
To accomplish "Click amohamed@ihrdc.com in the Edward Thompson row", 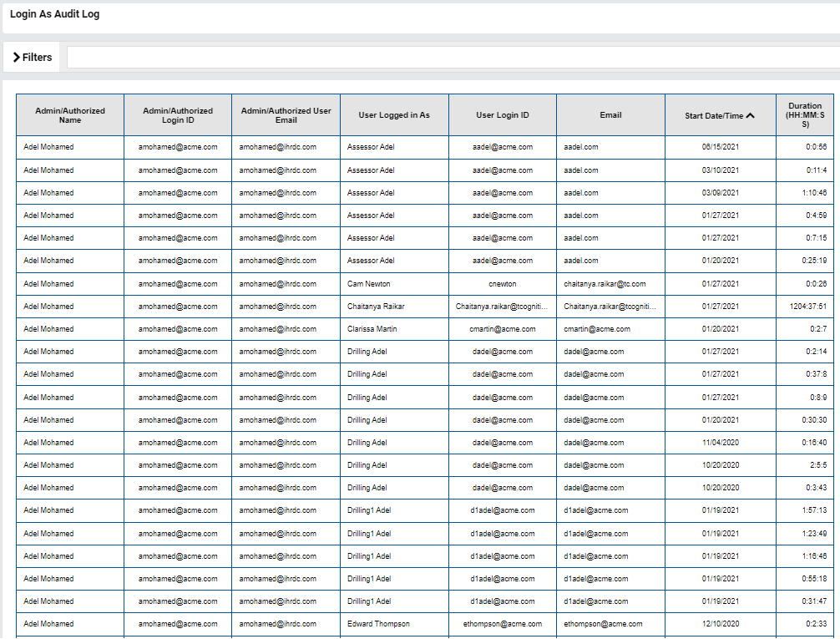I will (277, 624).
